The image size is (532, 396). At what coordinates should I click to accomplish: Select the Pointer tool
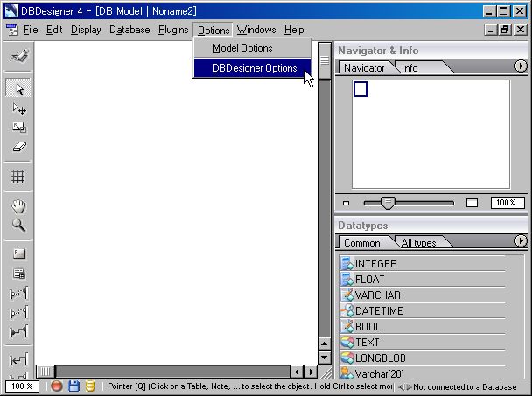(18, 88)
